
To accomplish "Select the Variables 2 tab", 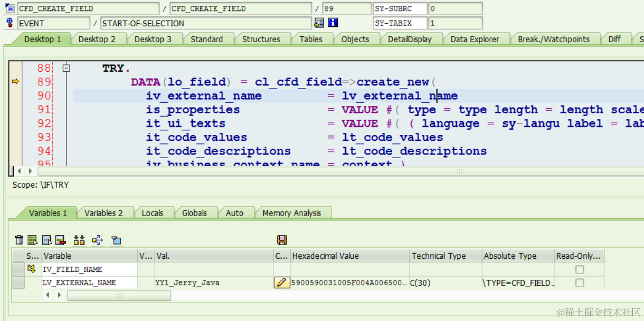I will (x=103, y=213).
